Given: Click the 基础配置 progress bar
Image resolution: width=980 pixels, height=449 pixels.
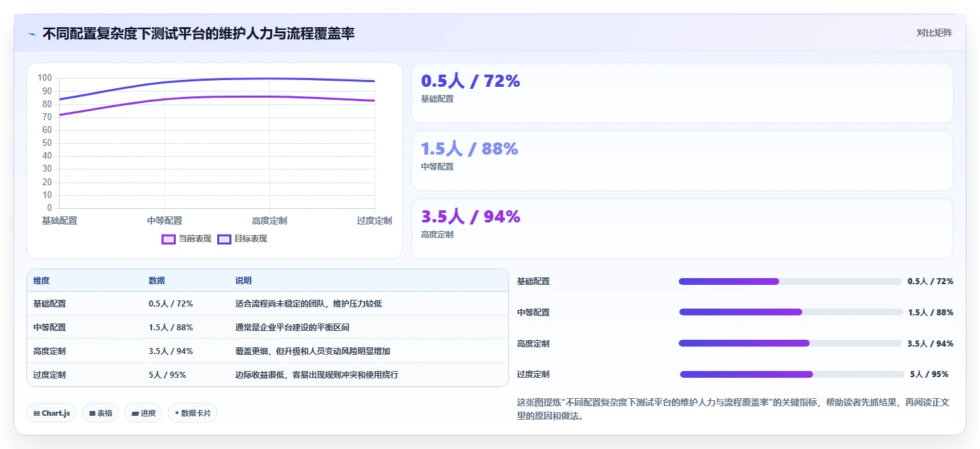Looking at the screenshot, I should coord(790,281).
